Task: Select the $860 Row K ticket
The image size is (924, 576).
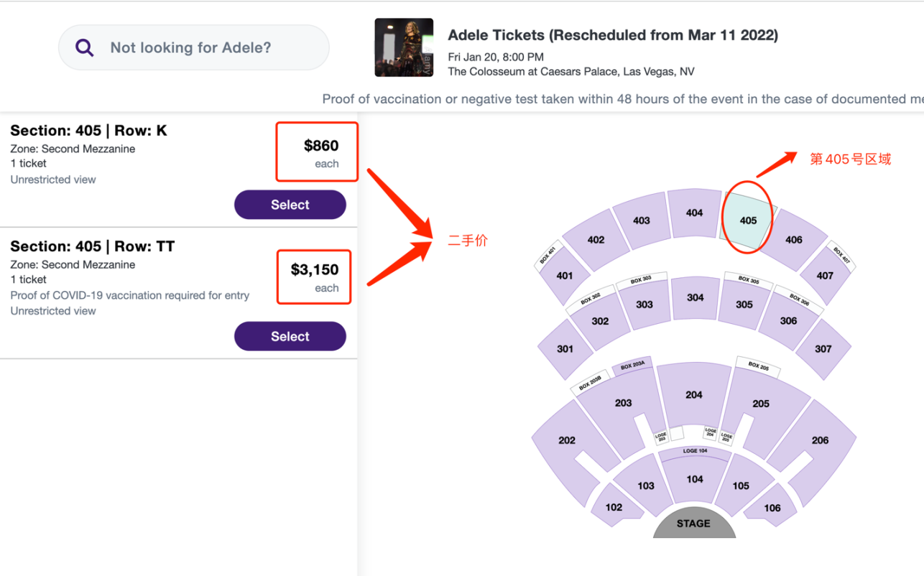Action: (x=290, y=205)
